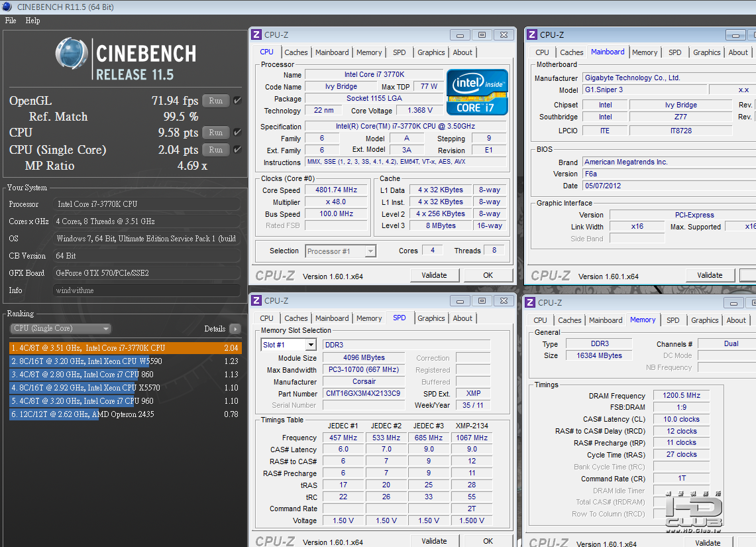756x547 pixels.
Task: Click the Part Number CMT16GX3M4X2133C9
Action: pyautogui.click(x=363, y=393)
